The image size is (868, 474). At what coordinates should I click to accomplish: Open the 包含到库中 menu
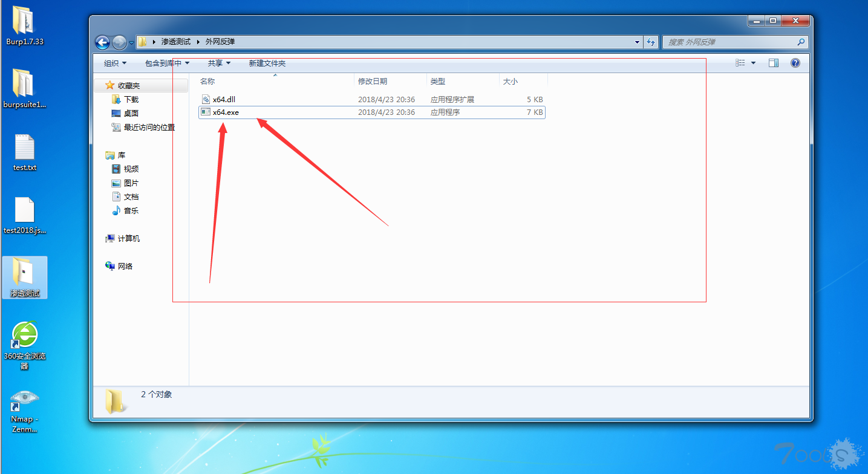[x=167, y=63]
